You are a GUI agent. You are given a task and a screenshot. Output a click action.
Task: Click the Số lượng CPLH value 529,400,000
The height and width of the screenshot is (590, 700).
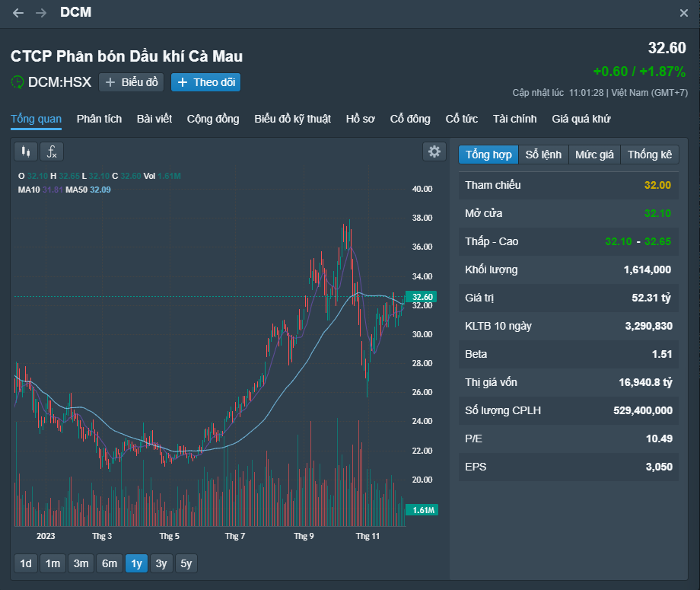643,410
